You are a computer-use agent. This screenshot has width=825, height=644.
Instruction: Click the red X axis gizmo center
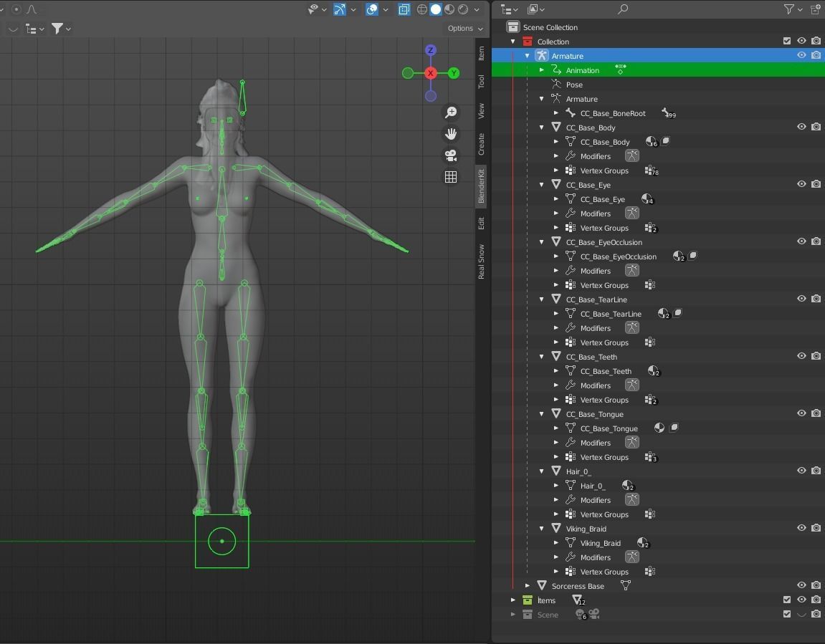pos(431,73)
